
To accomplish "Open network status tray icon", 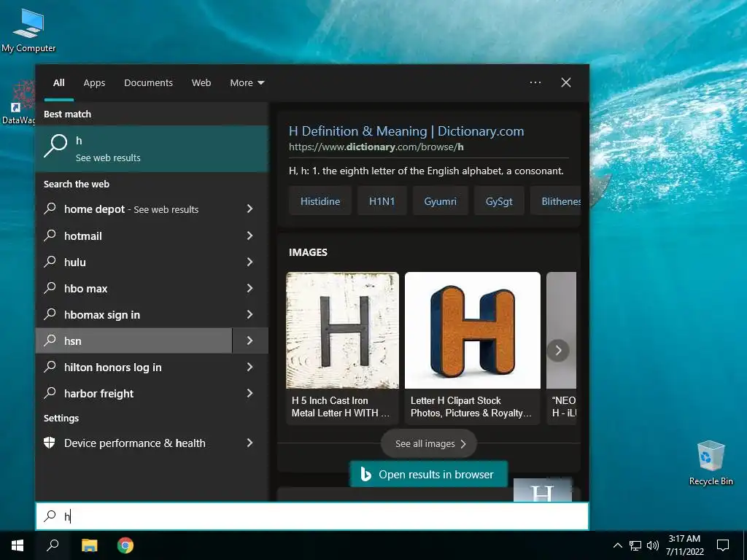I will click(x=635, y=545).
